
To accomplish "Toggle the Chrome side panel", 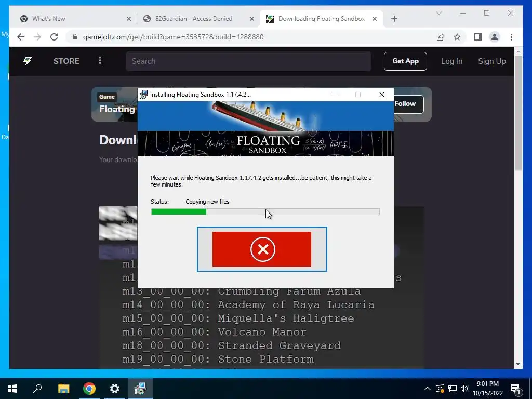I will pos(478,37).
